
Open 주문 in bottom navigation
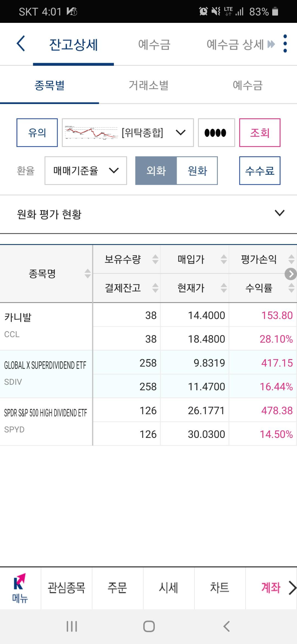(117, 588)
